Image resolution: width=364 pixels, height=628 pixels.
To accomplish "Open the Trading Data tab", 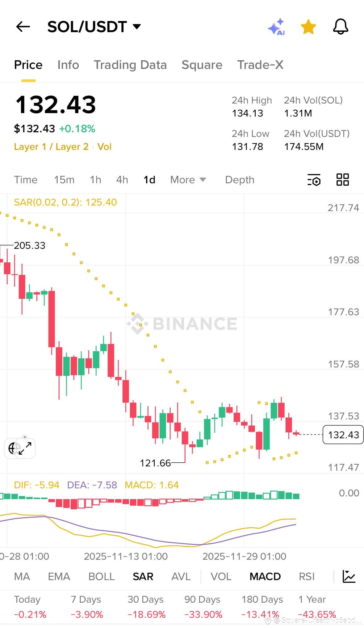I will [x=130, y=65].
